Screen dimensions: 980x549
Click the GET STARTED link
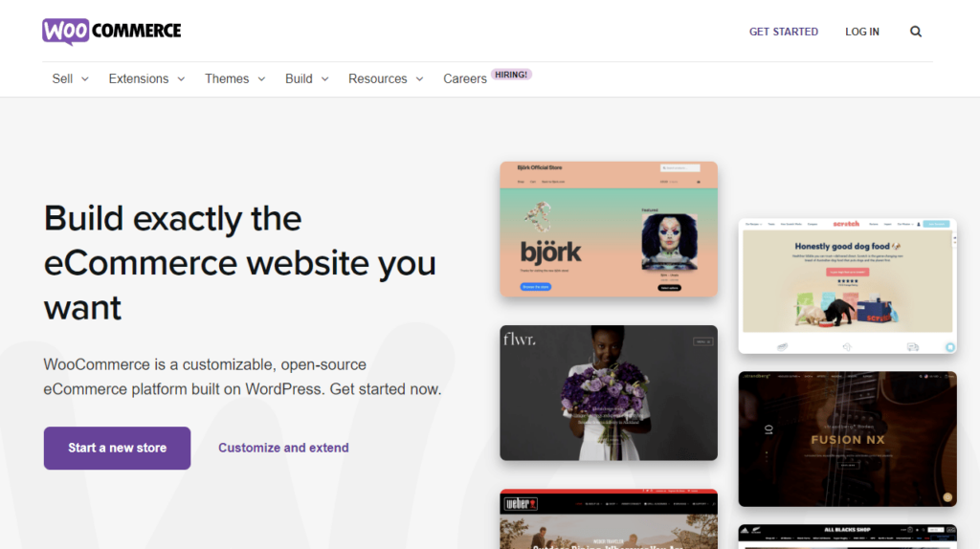[x=783, y=32]
